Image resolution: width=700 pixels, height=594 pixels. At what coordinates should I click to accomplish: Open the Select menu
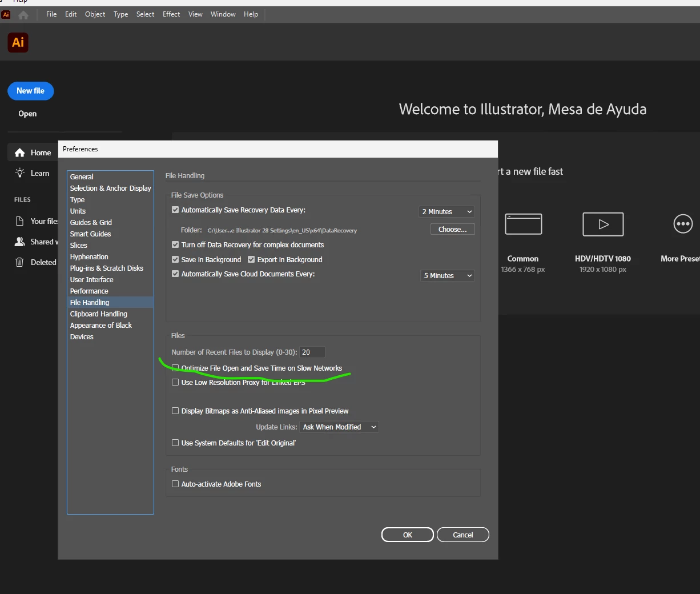coord(145,14)
